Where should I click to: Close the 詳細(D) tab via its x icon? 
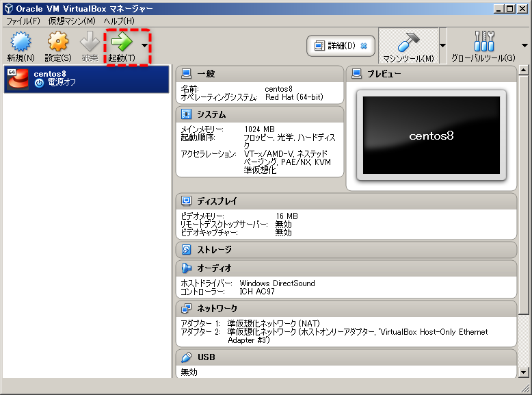click(364, 45)
